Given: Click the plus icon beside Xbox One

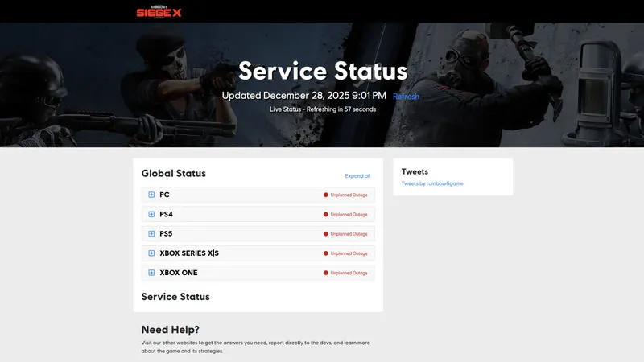Looking at the screenshot, I should pyautogui.click(x=151, y=273).
